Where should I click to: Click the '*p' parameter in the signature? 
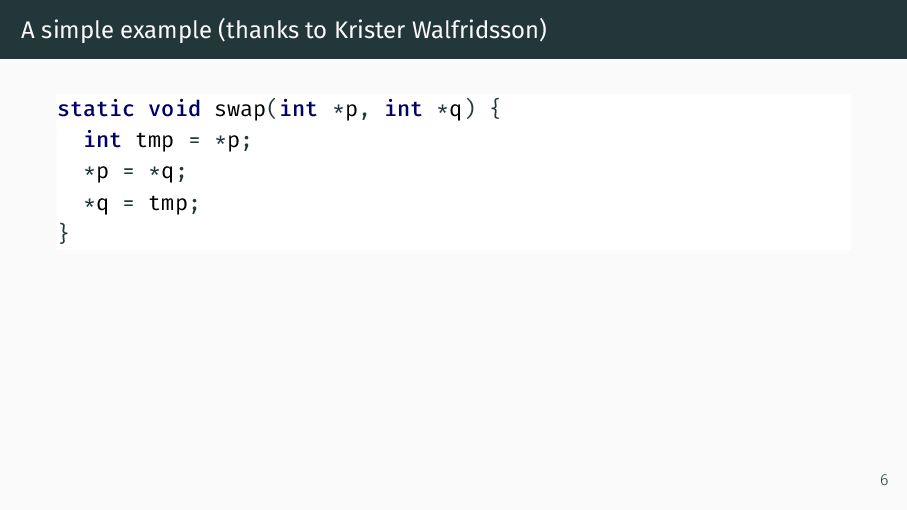pos(345,110)
